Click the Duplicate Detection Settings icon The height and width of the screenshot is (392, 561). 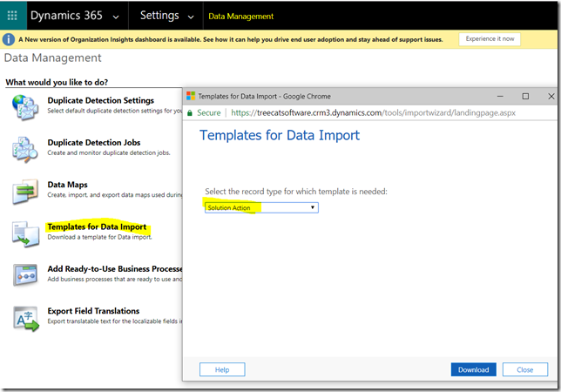[25, 107]
